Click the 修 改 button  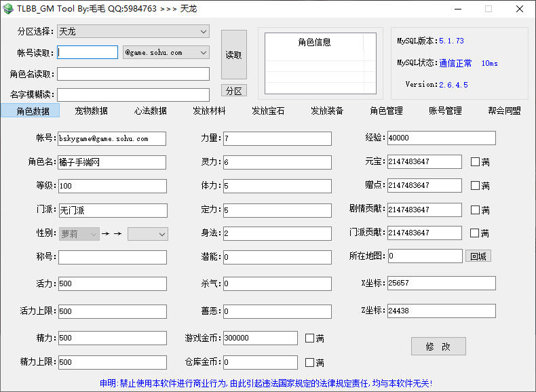pyautogui.click(x=438, y=347)
